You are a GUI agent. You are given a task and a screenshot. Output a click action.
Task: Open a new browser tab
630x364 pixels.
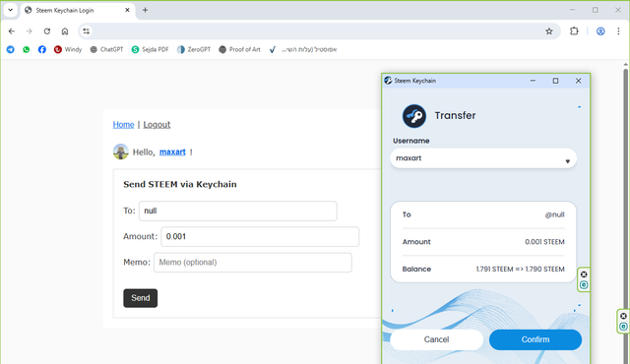(x=145, y=10)
